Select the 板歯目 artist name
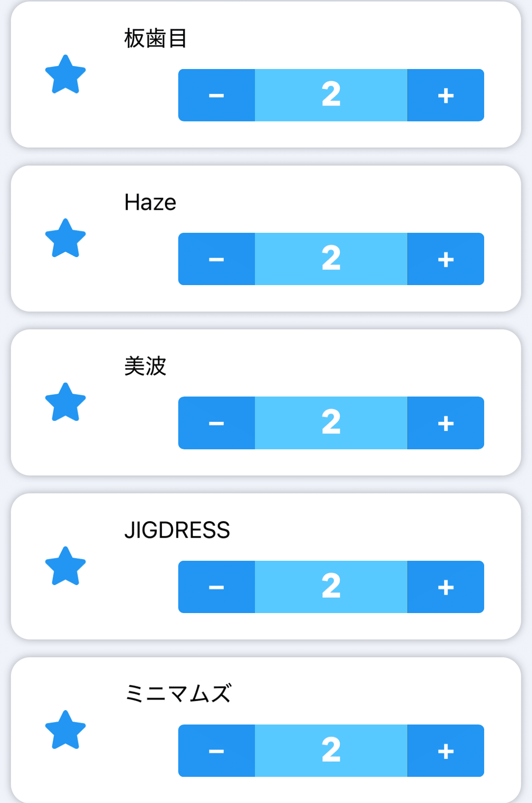 tap(155, 38)
